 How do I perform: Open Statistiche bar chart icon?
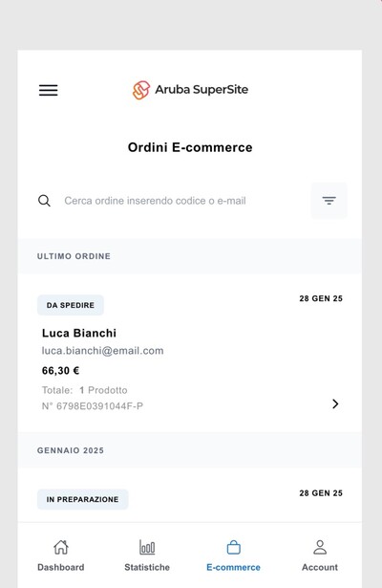[x=147, y=547]
